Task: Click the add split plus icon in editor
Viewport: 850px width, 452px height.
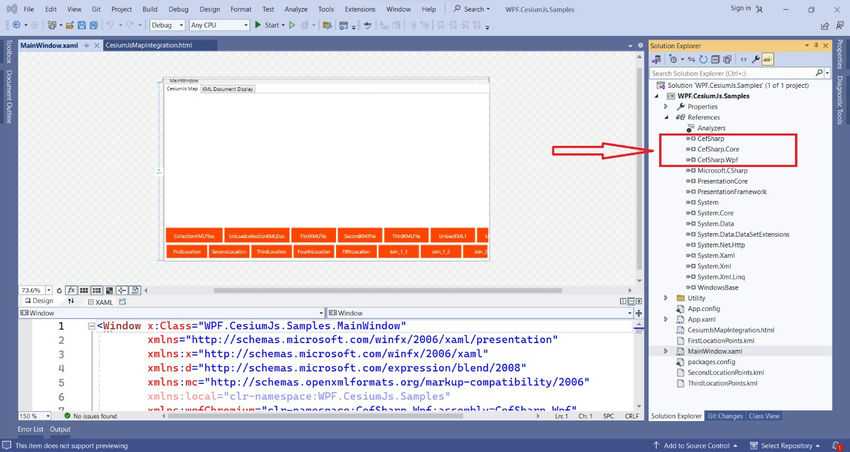Action: [x=639, y=313]
